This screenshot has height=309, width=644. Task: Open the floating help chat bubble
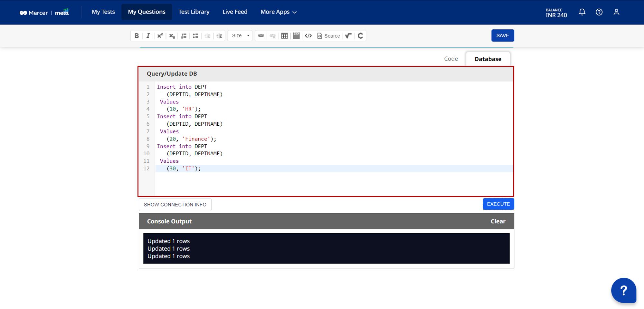click(624, 290)
